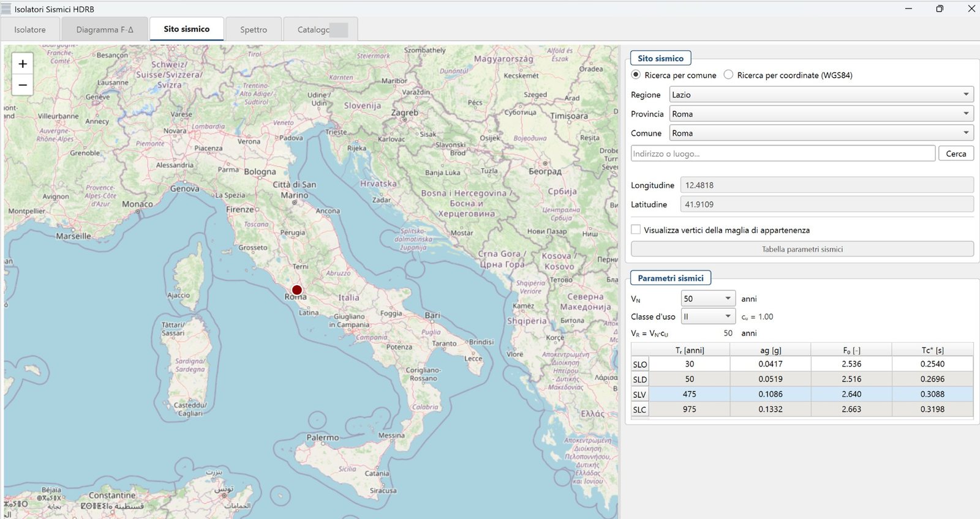Click Tr value 475 in SLV row

[x=690, y=394]
